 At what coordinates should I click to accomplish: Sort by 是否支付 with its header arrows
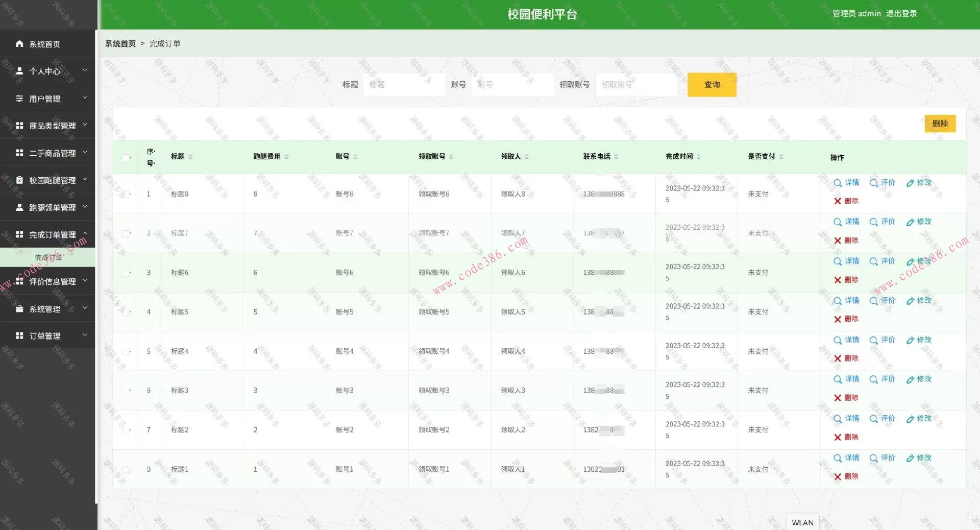pos(781,157)
